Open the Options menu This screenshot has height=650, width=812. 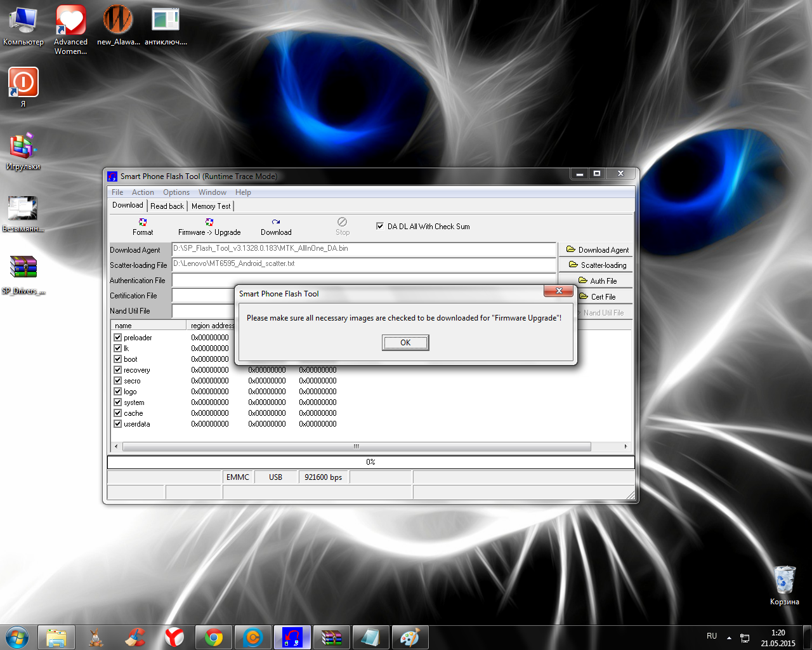(176, 192)
